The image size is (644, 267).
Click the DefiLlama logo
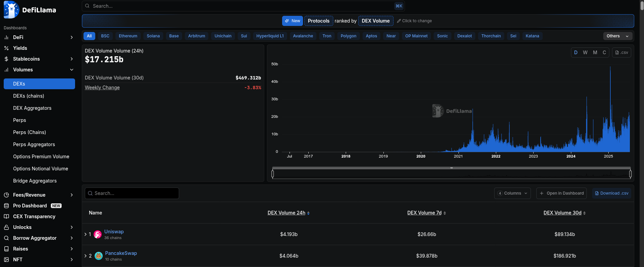coord(30,10)
